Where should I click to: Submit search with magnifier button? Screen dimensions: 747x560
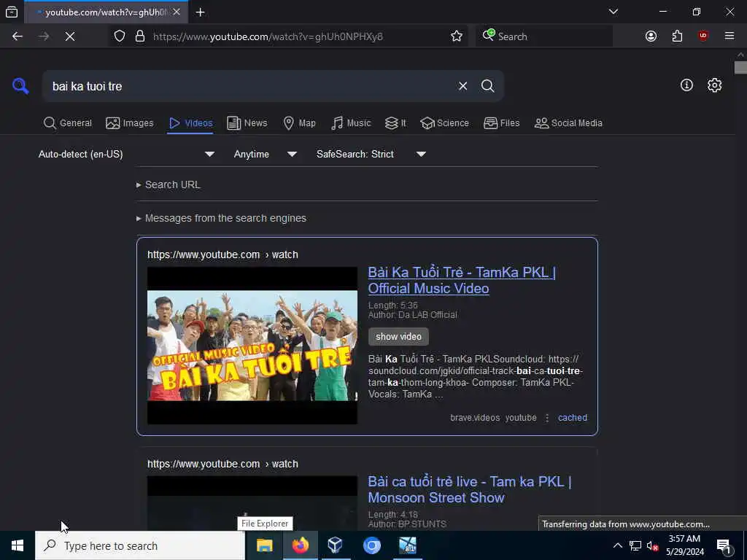coord(487,86)
